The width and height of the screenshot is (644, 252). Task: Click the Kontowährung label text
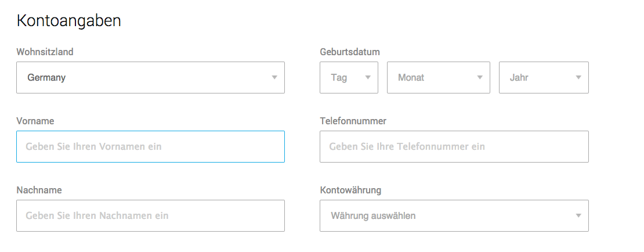pyautogui.click(x=350, y=190)
